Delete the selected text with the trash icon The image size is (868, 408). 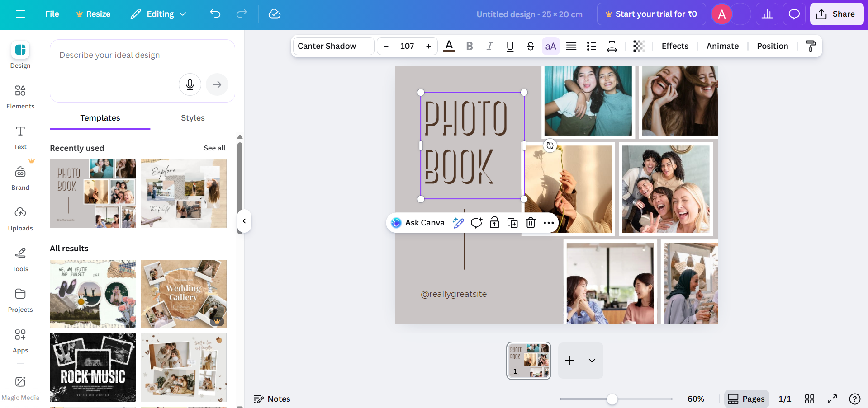coord(530,222)
